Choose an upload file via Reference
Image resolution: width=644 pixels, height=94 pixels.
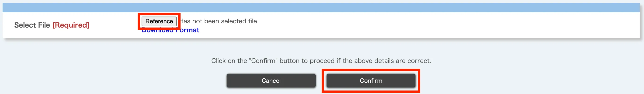coord(159,21)
